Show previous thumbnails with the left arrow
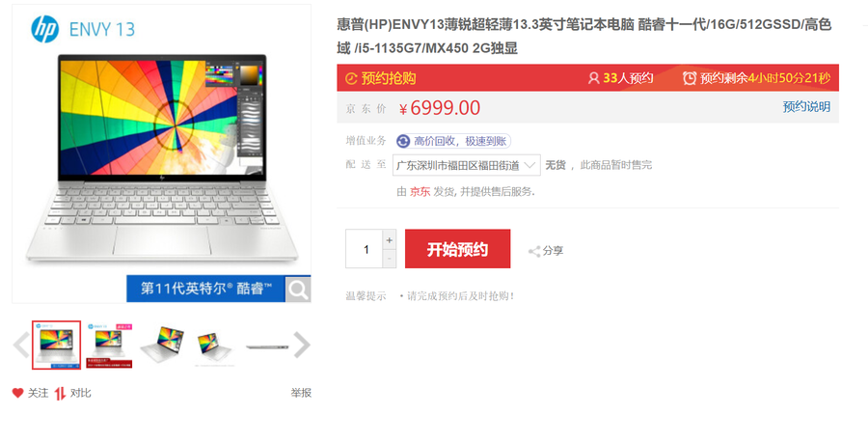Screen dimensions: 868x443 click(x=21, y=345)
